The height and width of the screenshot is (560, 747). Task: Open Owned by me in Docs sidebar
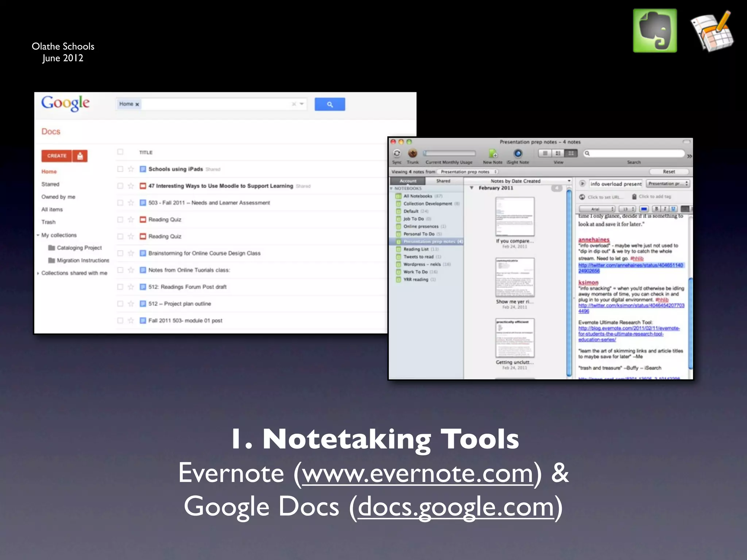tap(58, 197)
